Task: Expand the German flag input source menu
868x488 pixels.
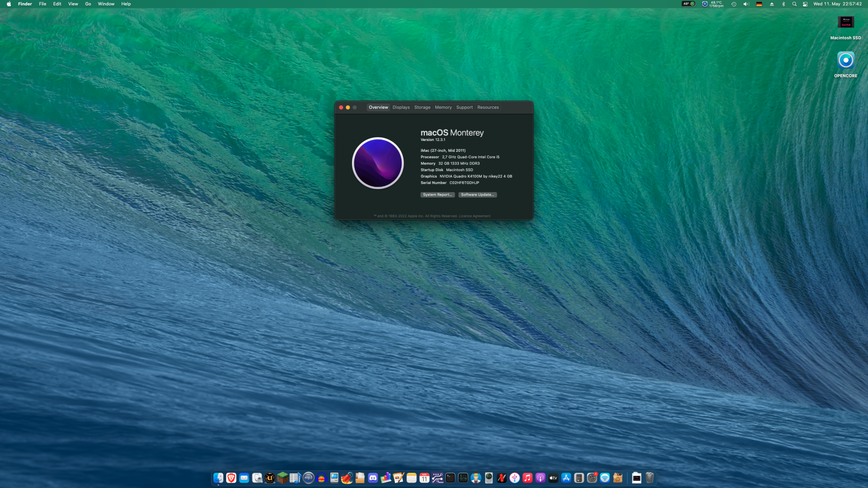Action: 759,4
